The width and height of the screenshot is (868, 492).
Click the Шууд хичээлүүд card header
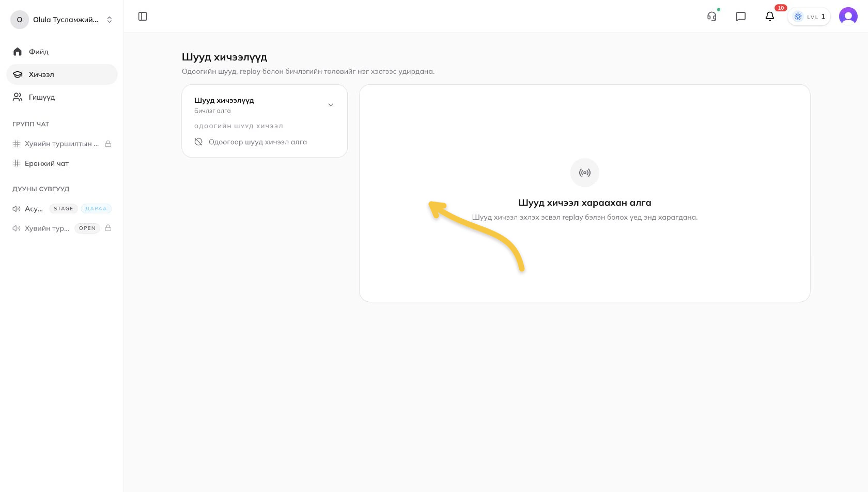(265, 104)
